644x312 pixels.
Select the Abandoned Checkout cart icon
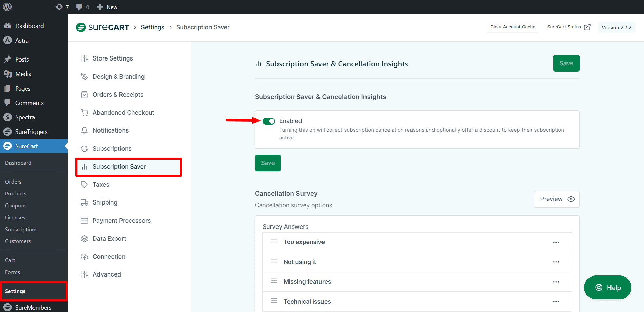(84, 112)
